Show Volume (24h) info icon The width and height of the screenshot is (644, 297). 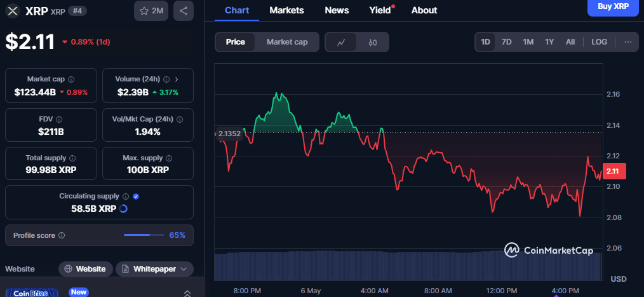(x=166, y=79)
